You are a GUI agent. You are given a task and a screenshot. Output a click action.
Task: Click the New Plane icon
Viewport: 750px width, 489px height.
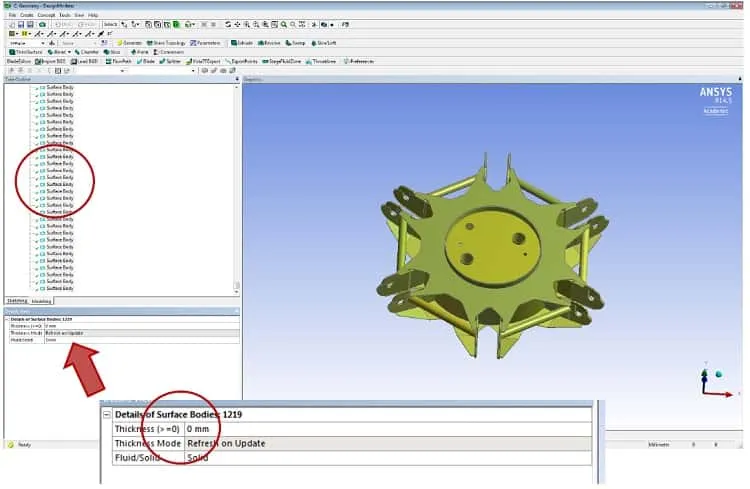(52, 43)
